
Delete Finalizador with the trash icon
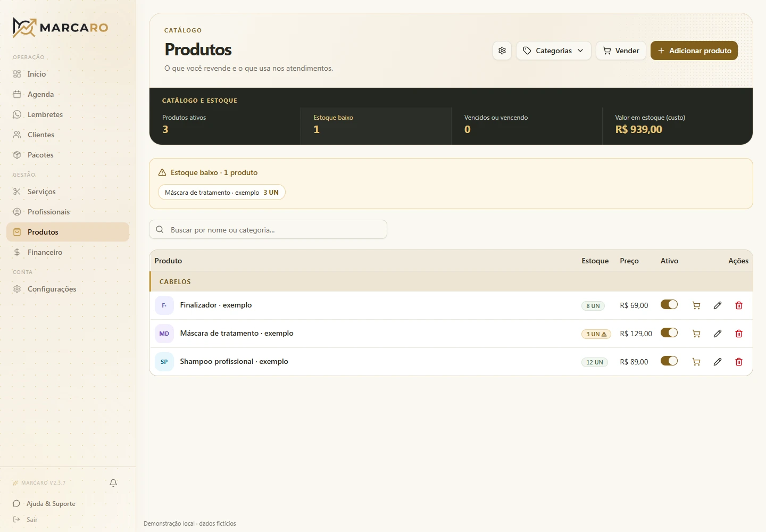coord(739,305)
